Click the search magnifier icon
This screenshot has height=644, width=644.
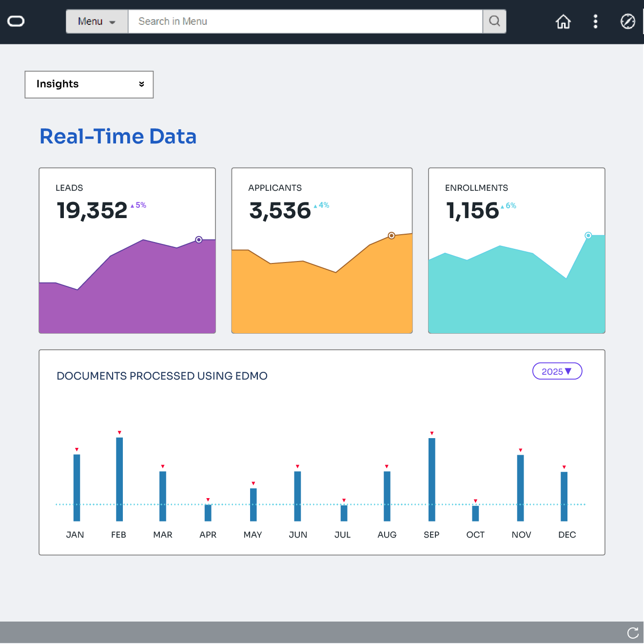click(494, 21)
